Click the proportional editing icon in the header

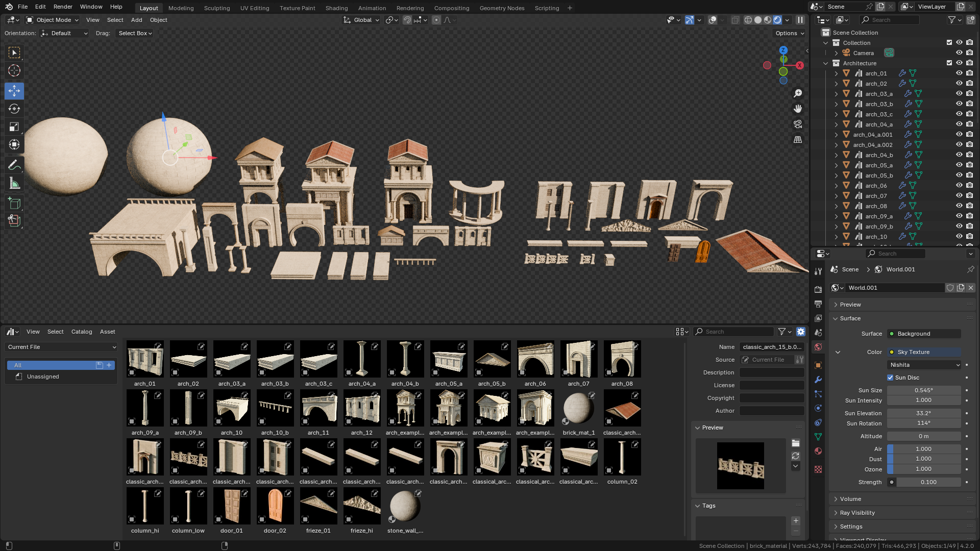click(x=436, y=20)
